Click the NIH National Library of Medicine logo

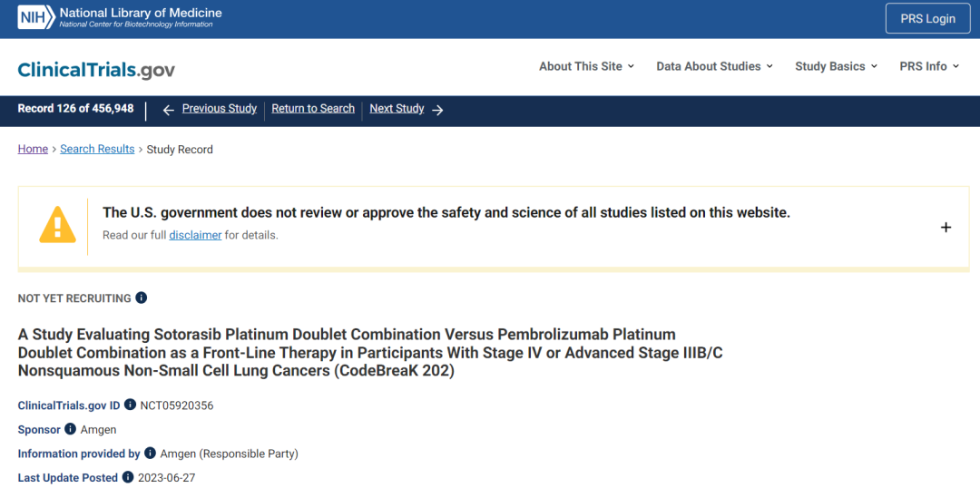(x=119, y=18)
